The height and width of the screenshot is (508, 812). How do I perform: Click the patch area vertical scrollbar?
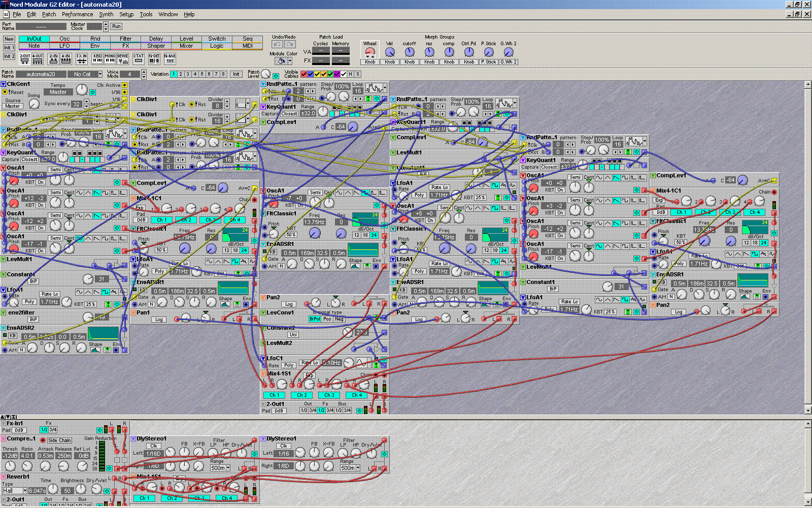[808, 247]
